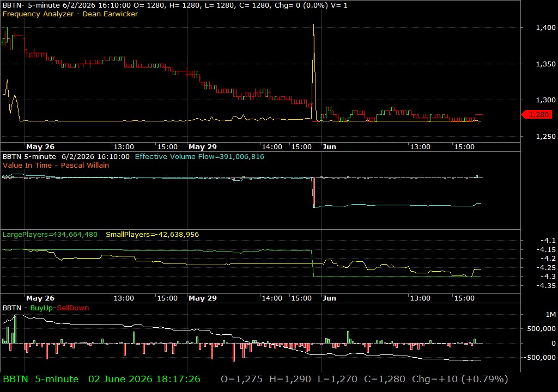Screen dimensions: 558x392
Task: Click the 14:00 label on the lower time axis
Action: pyautogui.click(x=272, y=298)
